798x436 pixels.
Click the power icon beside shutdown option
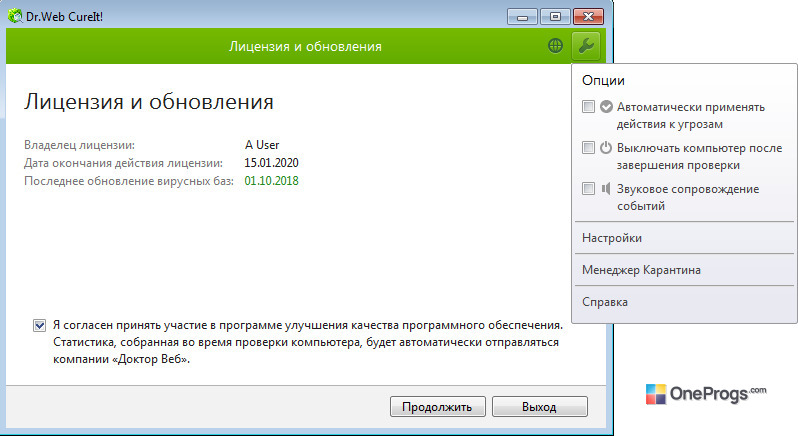pyautogui.click(x=606, y=148)
